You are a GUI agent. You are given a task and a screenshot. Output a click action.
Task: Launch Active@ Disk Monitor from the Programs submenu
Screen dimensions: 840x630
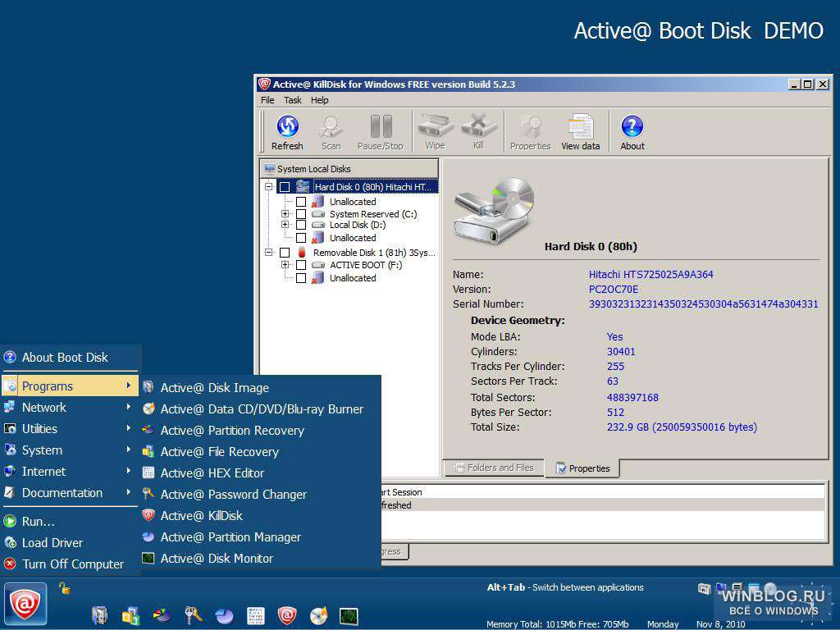[x=260, y=558]
